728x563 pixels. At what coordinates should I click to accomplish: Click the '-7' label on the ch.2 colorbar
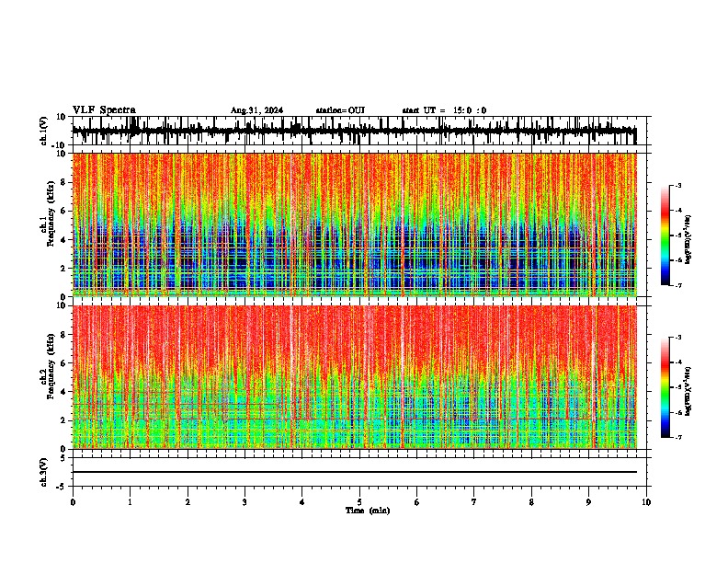tap(678, 437)
